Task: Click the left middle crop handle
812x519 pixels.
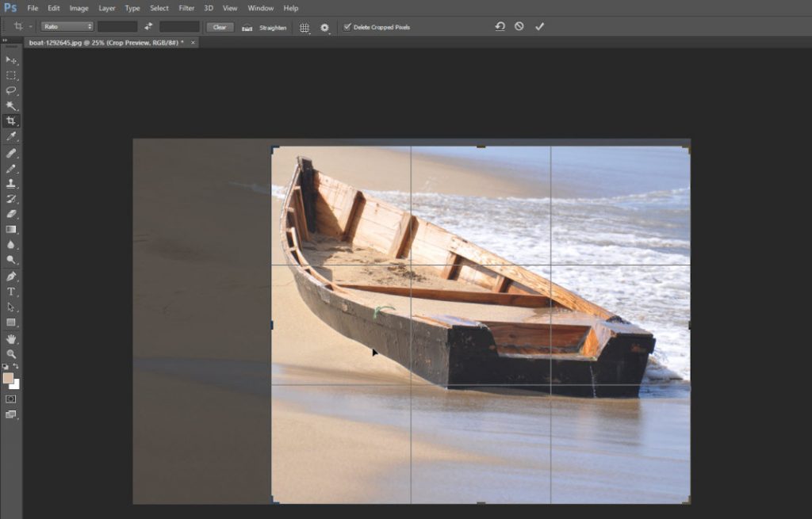Action: click(273, 325)
